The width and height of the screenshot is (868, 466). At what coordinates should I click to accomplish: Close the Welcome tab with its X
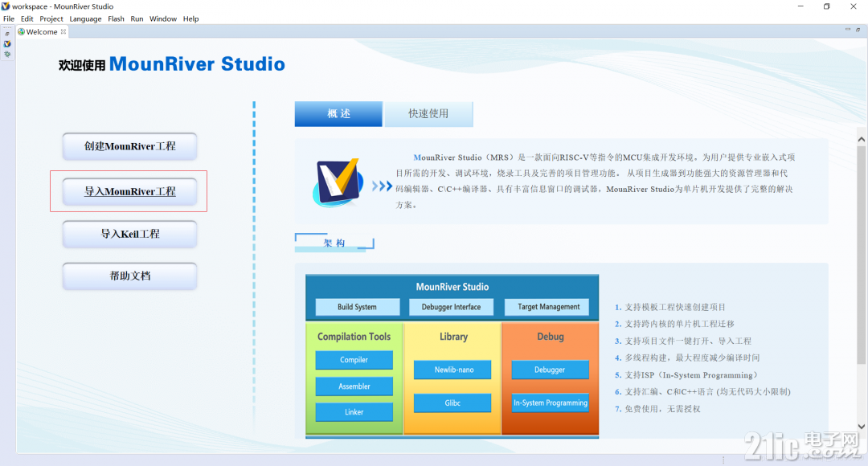point(63,31)
